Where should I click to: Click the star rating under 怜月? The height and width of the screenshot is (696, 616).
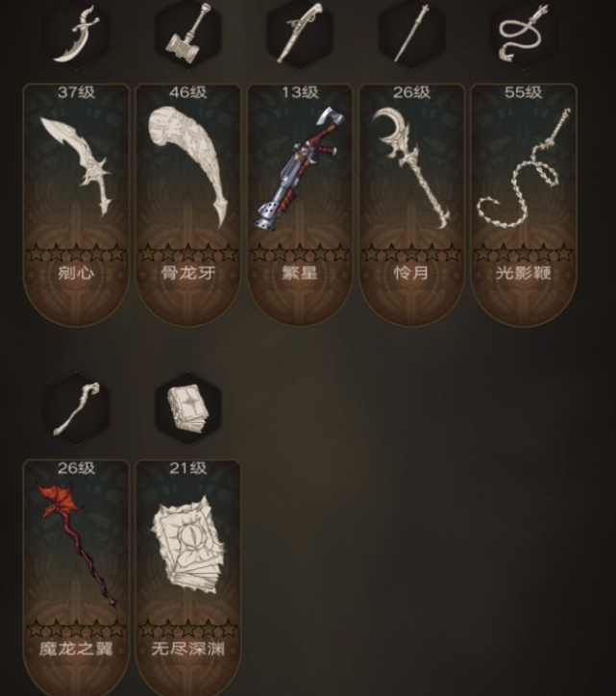[411, 253]
